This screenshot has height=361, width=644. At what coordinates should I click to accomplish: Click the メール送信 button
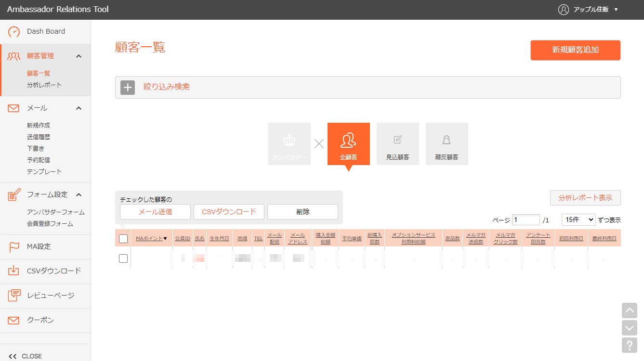[x=155, y=212]
